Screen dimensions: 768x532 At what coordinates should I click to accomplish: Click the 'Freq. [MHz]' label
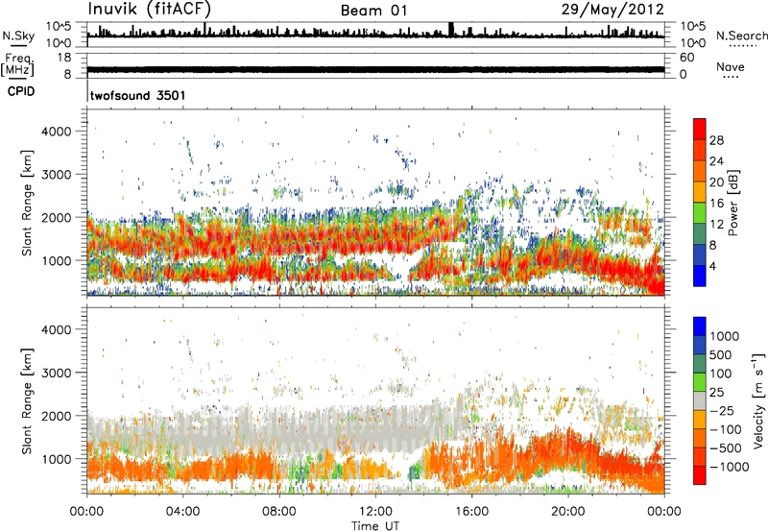point(17,64)
